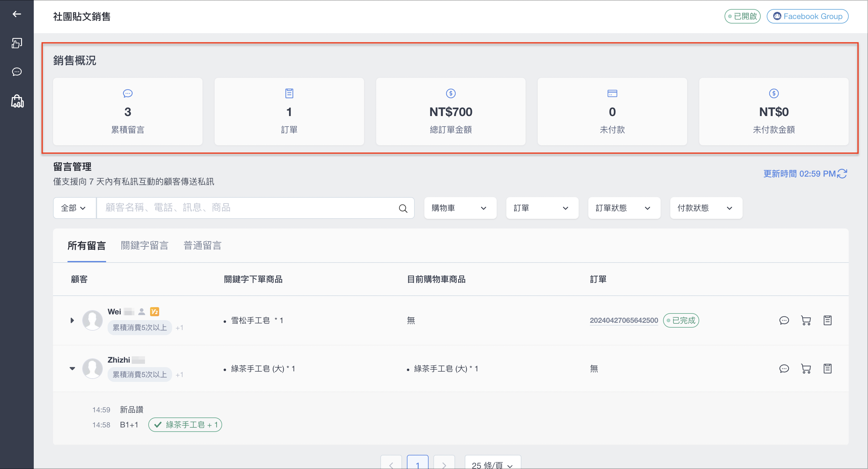This screenshot has height=469, width=868.
Task: Open the chat messages sidebar icon
Action: coord(17,72)
